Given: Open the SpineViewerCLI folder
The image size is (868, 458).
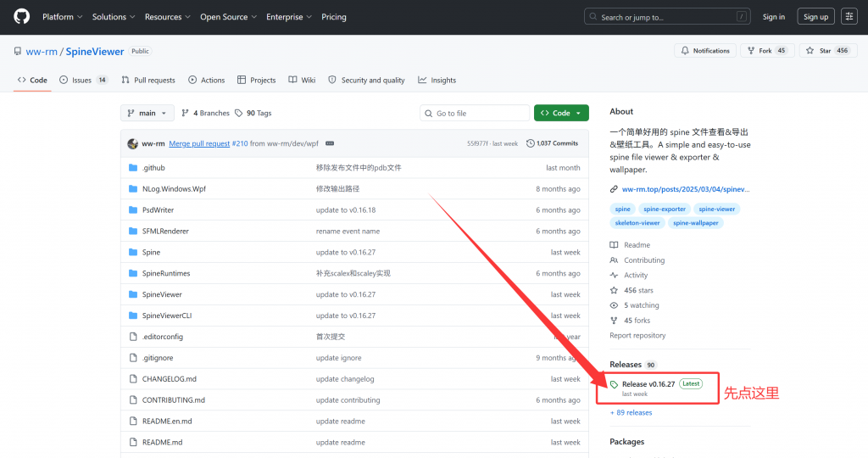Looking at the screenshot, I should pos(167,316).
